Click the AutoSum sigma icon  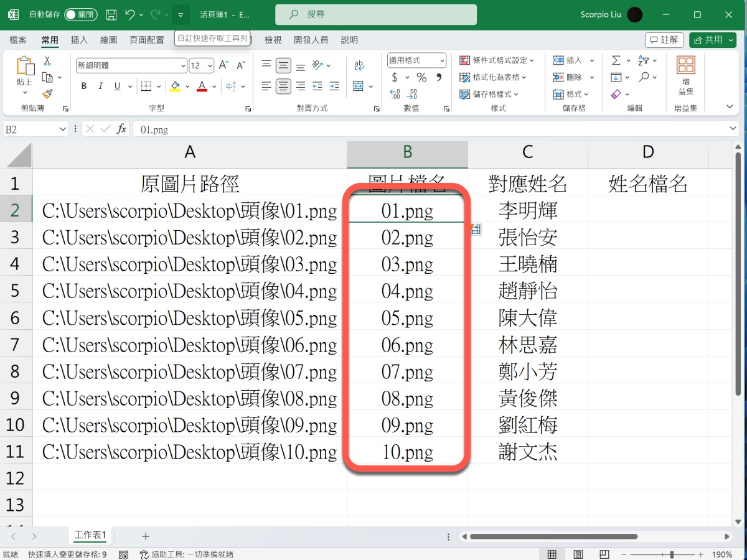pos(616,60)
